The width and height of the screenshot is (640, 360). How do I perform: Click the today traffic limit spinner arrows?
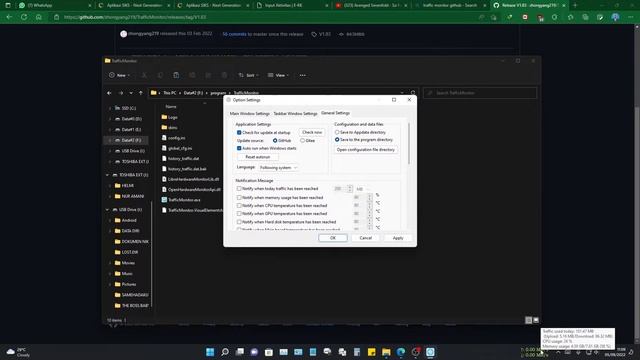pos(350,189)
